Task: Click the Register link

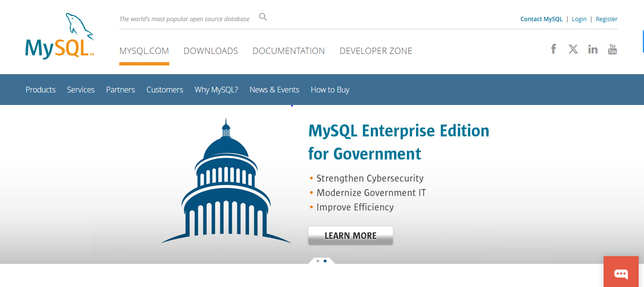Action: click(x=606, y=19)
